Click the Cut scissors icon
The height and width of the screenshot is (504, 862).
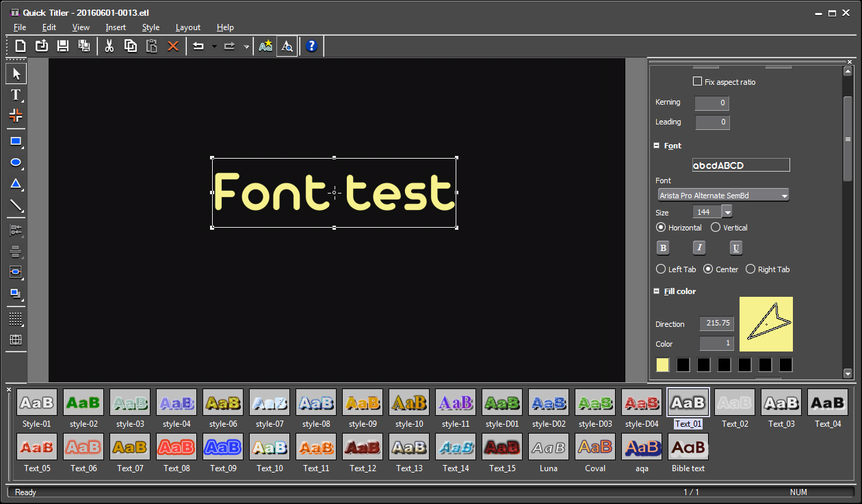coord(109,46)
